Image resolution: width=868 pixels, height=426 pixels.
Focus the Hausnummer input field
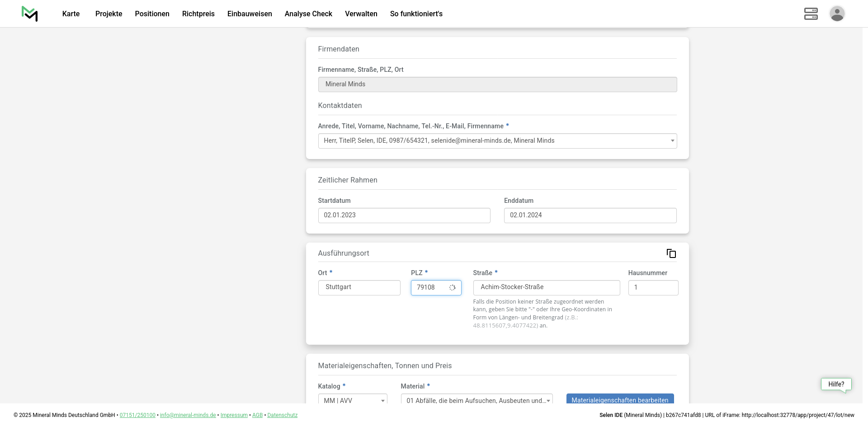[653, 288]
